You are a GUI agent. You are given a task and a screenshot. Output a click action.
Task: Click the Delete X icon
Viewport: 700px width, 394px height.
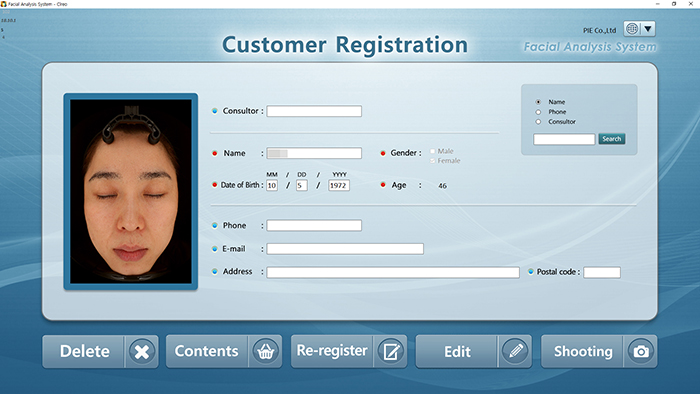click(142, 352)
